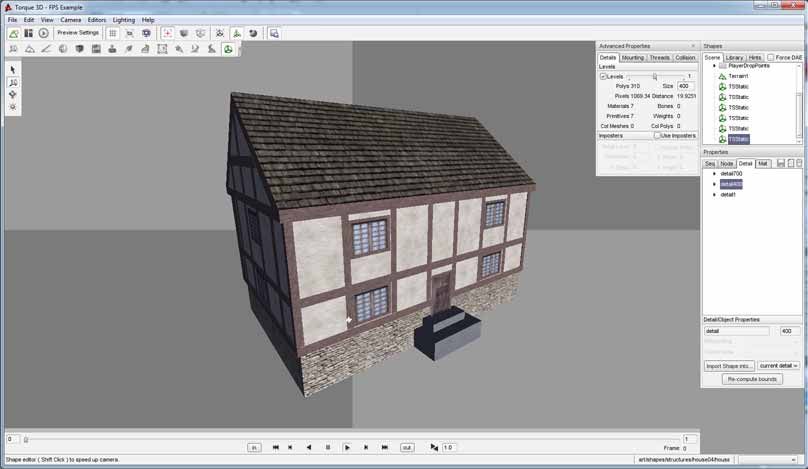This screenshot has height=469, width=808.
Task: Expand the detail700 tree node
Action: pyautogui.click(x=714, y=174)
